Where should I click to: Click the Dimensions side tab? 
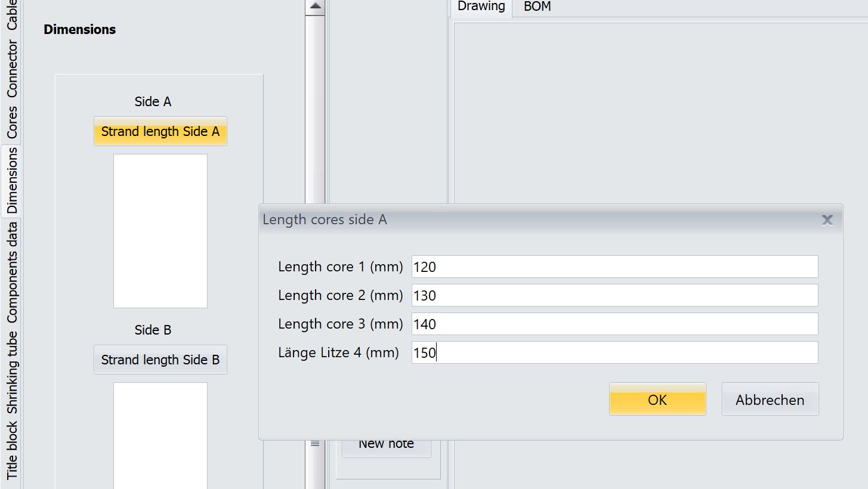(x=11, y=181)
